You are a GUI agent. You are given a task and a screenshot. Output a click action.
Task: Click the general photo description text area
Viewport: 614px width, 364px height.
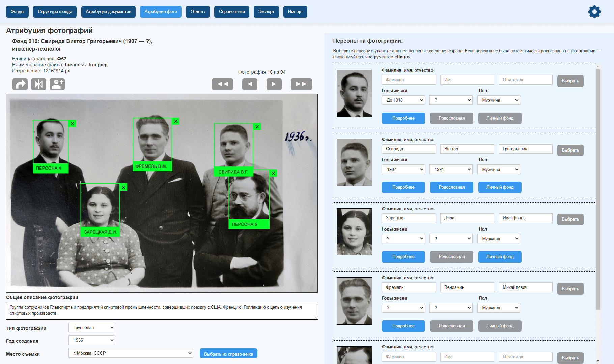tap(162, 311)
